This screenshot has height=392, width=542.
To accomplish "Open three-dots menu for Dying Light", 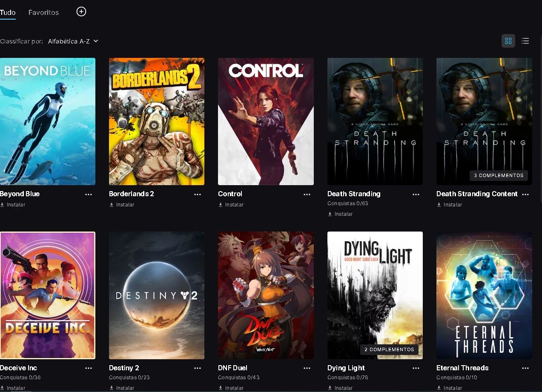I will coord(416,368).
